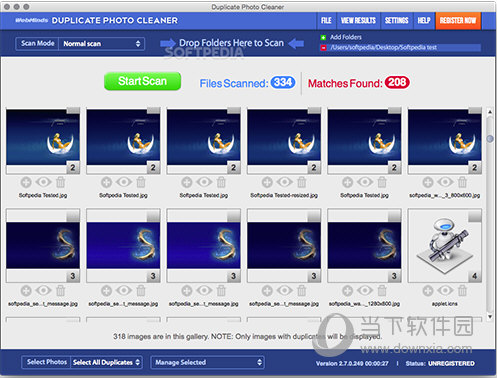This screenshot has width=497, height=378.
Task: Click group badge 4 on applet.icns thumbnail
Action: point(475,276)
